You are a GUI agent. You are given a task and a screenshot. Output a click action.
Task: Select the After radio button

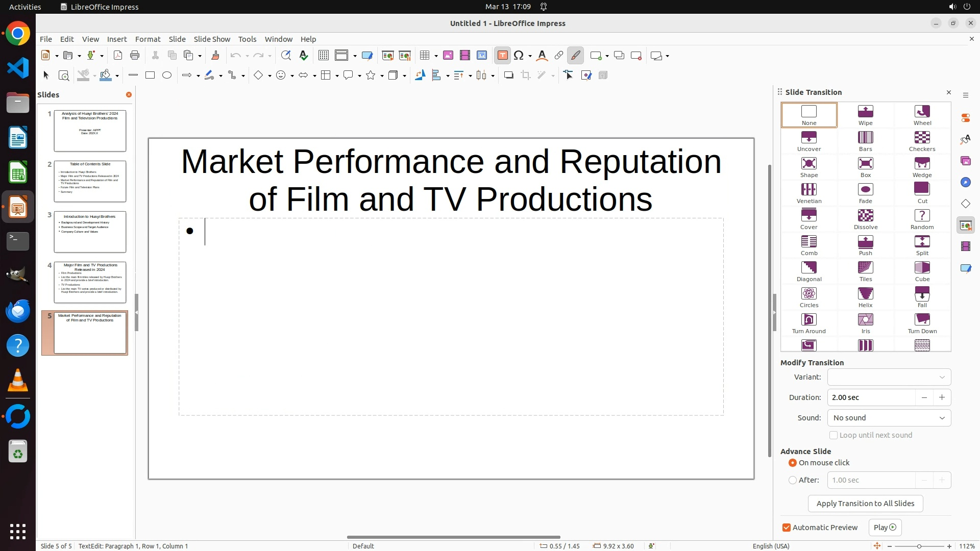[793, 480]
